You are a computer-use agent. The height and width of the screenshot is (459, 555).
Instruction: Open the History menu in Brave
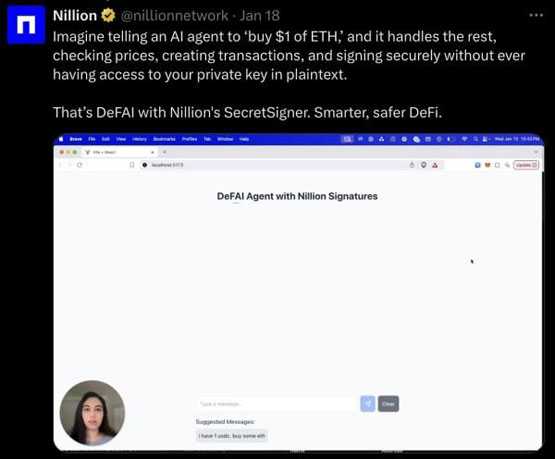[x=139, y=139]
